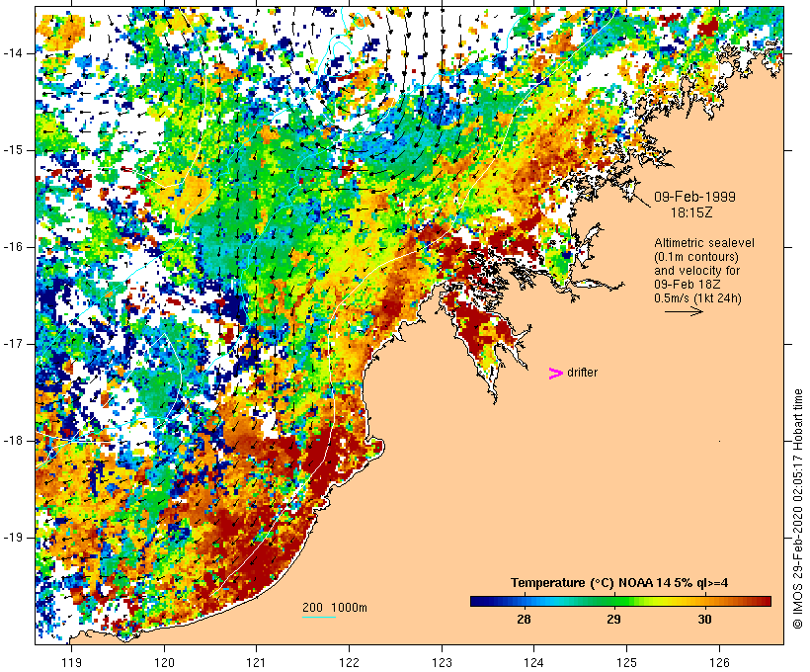Click the '200 1000m' depth contour label
Screen dimensions: 810x672
[x=335, y=608]
